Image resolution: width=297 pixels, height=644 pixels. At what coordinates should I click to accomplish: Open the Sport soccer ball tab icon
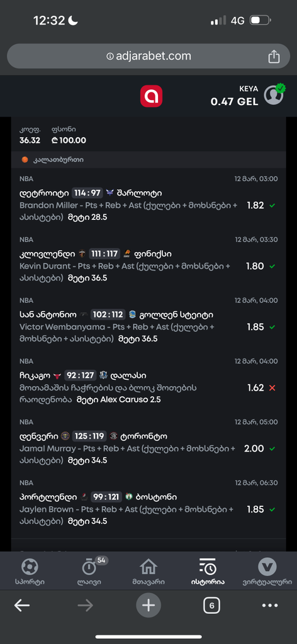click(30, 567)
